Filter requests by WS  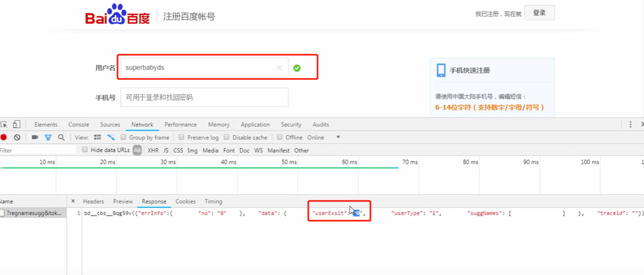(x=258, y=150)
